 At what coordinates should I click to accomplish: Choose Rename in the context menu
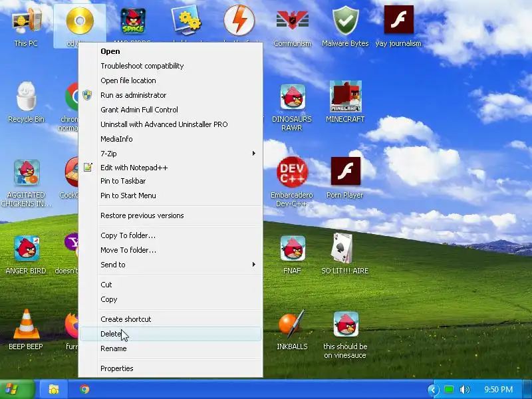171,348
